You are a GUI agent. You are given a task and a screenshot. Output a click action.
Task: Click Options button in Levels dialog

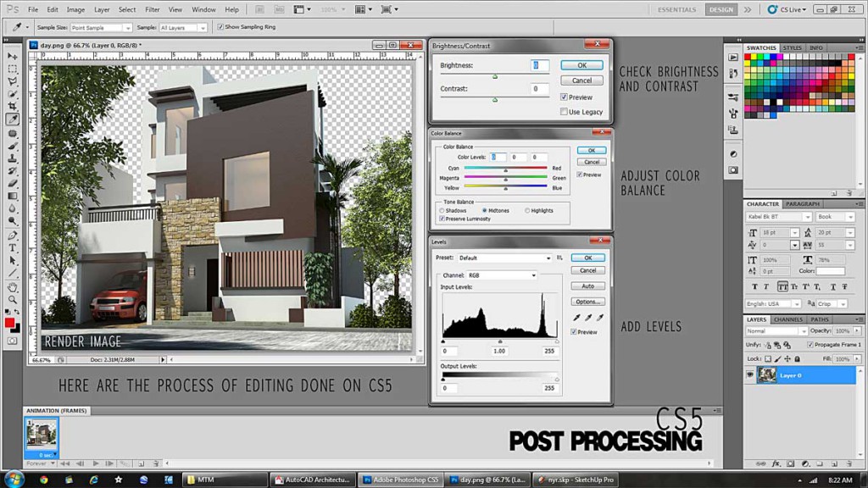click(x=588, y=302)
